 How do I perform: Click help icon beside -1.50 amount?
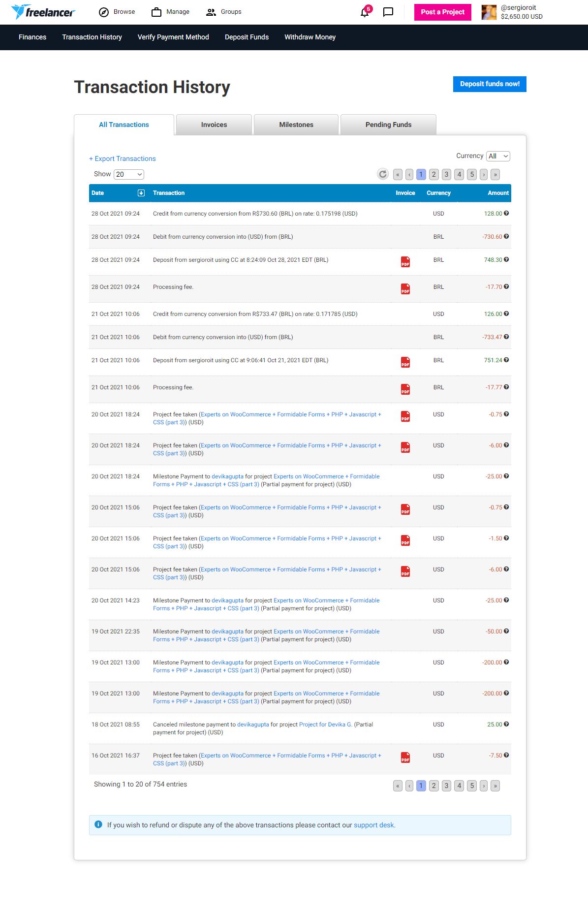[x=506, y=538]
